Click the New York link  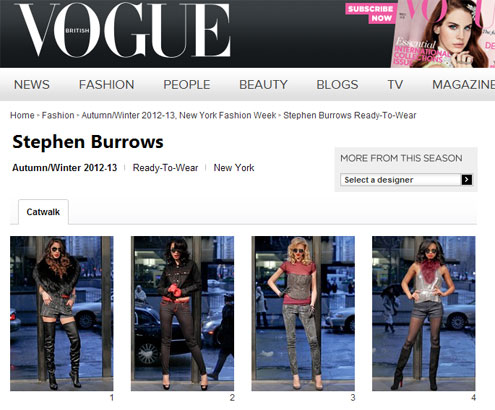click(x=234, y=168)
